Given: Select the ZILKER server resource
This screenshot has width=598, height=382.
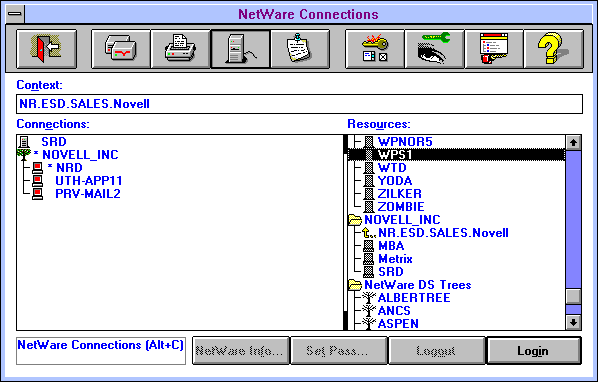Looking at the screenshot, I should 400,194.
